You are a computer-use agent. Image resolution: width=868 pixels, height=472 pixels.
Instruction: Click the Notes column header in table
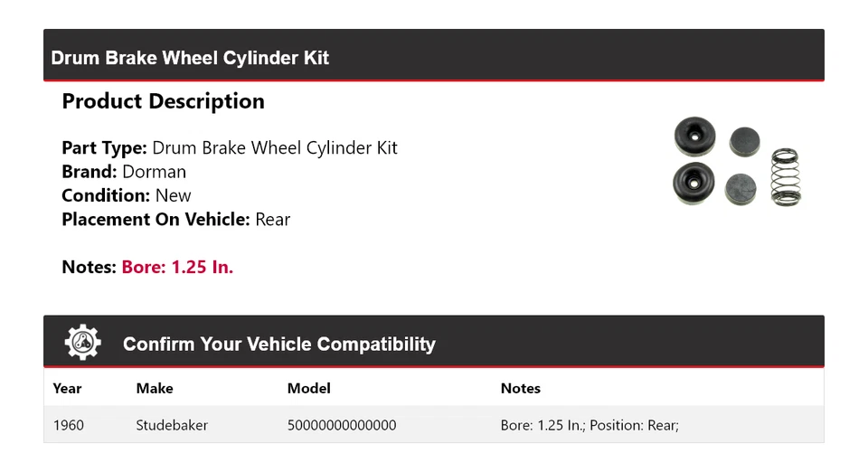pyautogui.click(x=520, y=388)
